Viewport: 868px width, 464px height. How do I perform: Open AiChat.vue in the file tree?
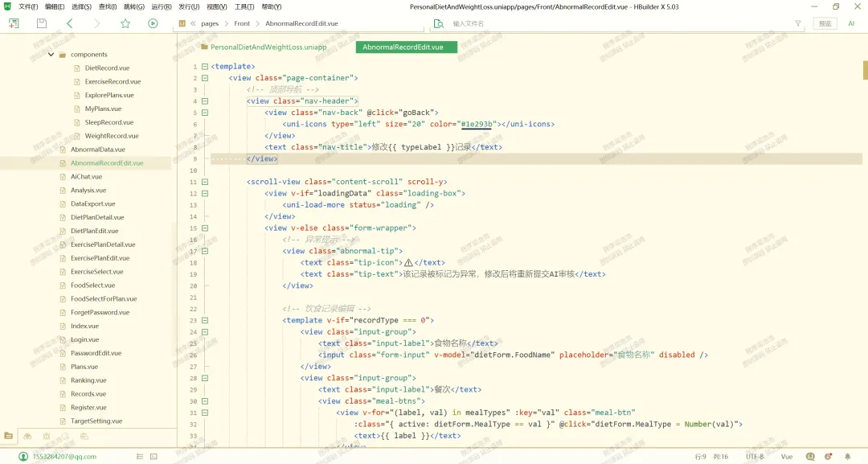[x=86, y=177]
